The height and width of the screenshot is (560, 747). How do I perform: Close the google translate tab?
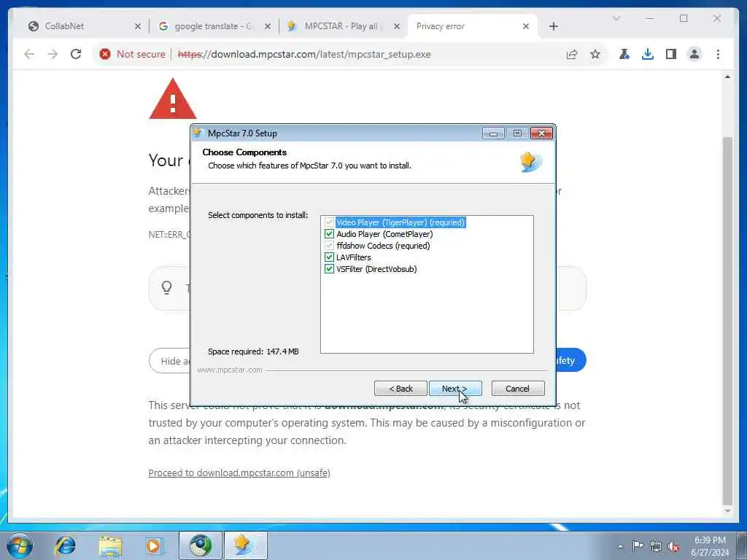268,26
